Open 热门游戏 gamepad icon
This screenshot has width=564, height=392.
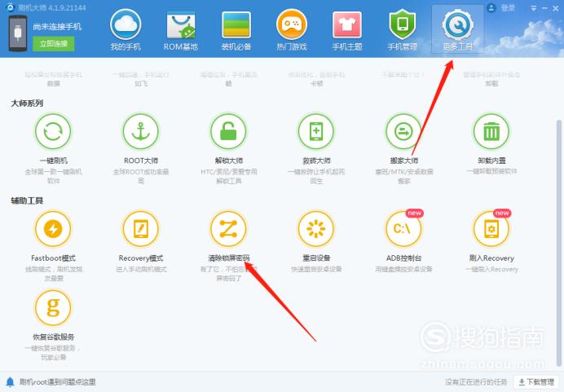click(292, 24)
